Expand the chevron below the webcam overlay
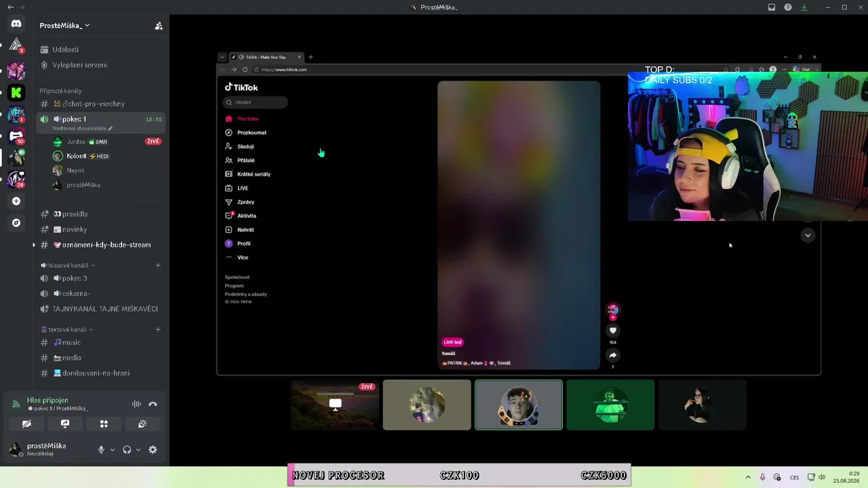 point(808,235)
